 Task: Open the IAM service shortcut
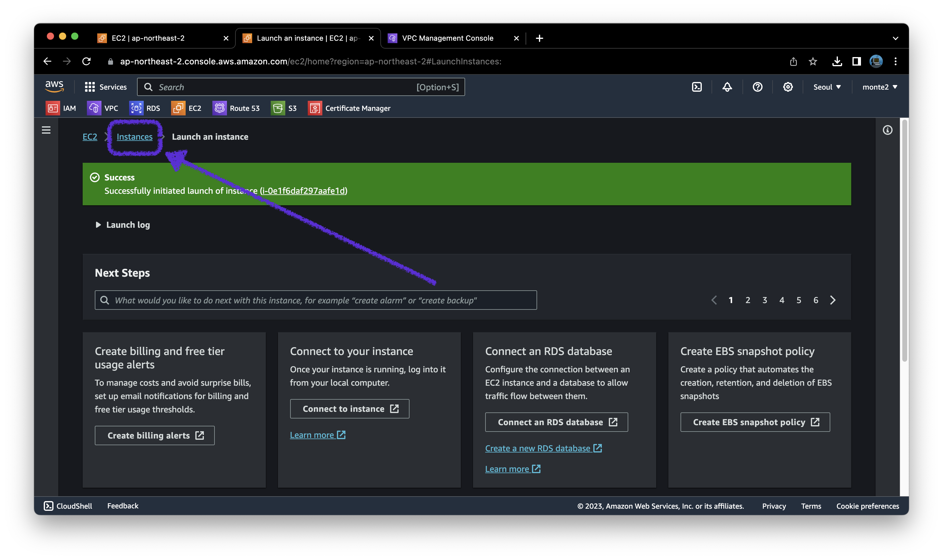point(61,108)
